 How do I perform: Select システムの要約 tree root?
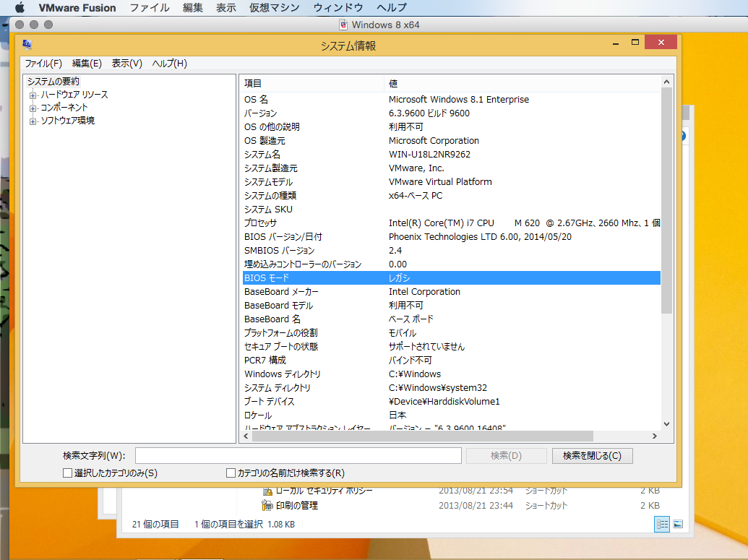(x=53, y=81)
